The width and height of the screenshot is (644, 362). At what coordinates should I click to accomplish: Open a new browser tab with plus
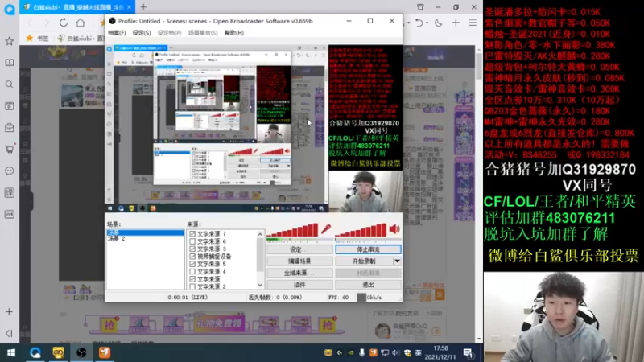click(x=143, y=7)
